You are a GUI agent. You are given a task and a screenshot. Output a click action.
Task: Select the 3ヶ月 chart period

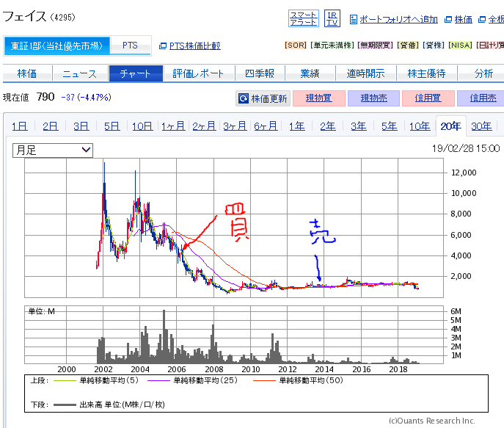pos(235,126)
